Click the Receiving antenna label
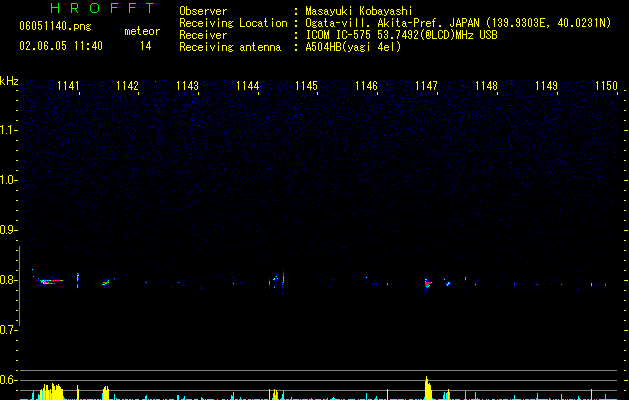629x400 pixels. (230, 47)
